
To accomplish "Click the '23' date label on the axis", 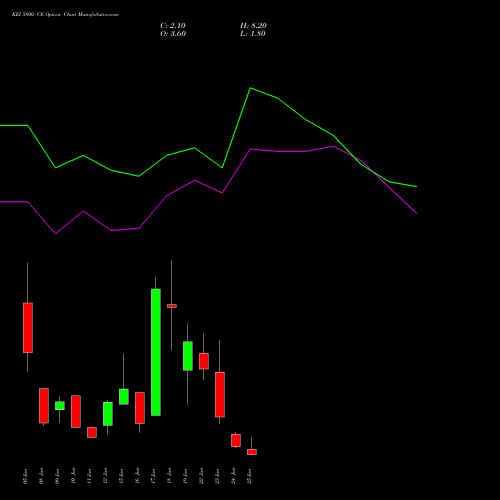I will point(217,476).
